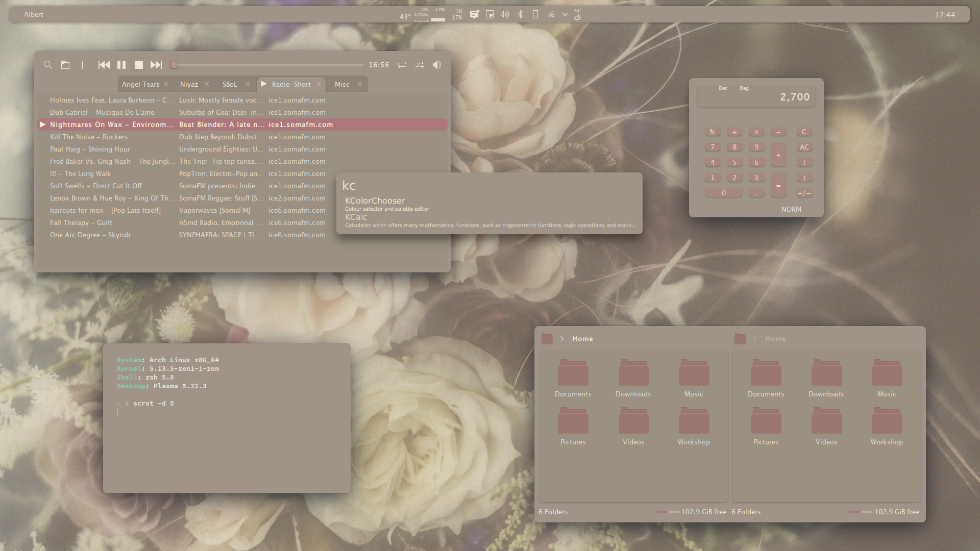Image resolution: width=980 pixels, height=551 pixels.
Task: Expand hidden system tray icons
Action: click(565, 14)
